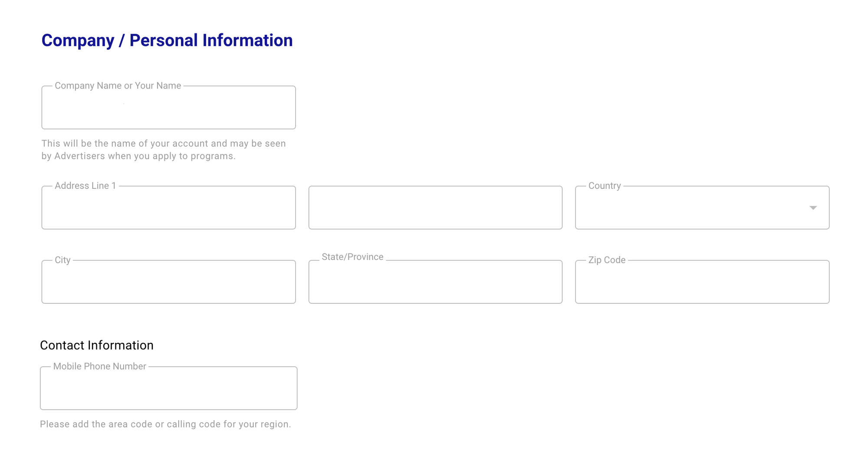Viewport: 868px width, 473px height.
Task: Click the Address Line 1 label
Action: 85,185
